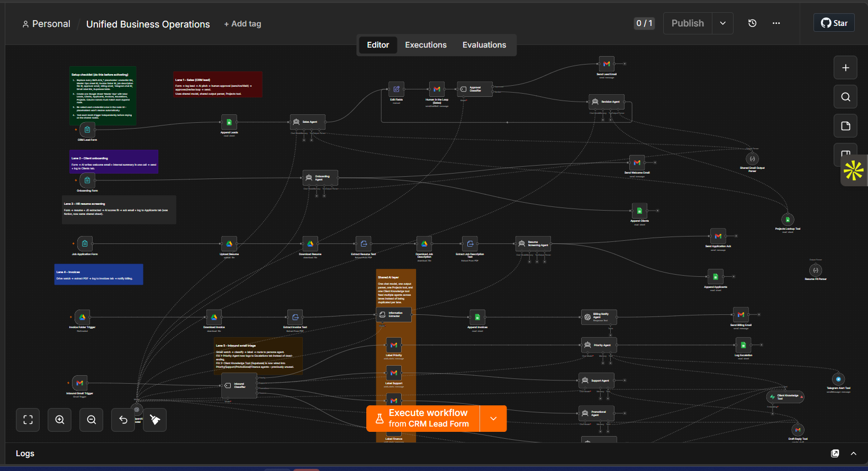868x471 pixels.
Task: Click the Publish button
Action: coord(688,23)
